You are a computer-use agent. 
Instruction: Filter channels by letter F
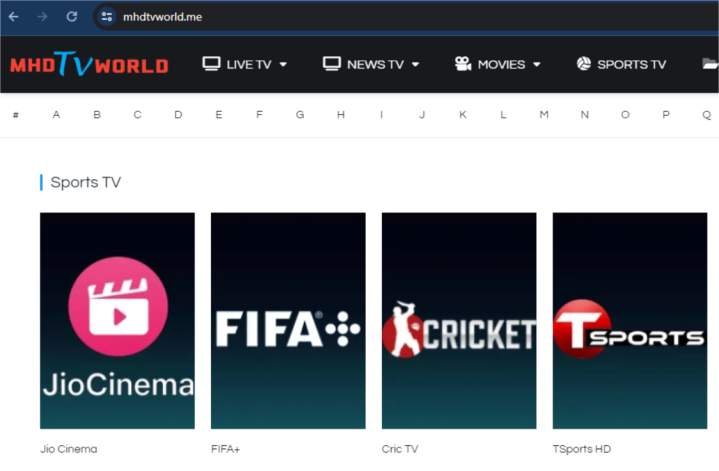(260, 115)
